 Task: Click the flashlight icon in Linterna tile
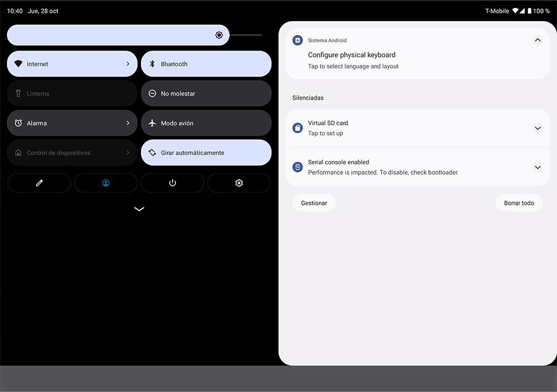18,94
